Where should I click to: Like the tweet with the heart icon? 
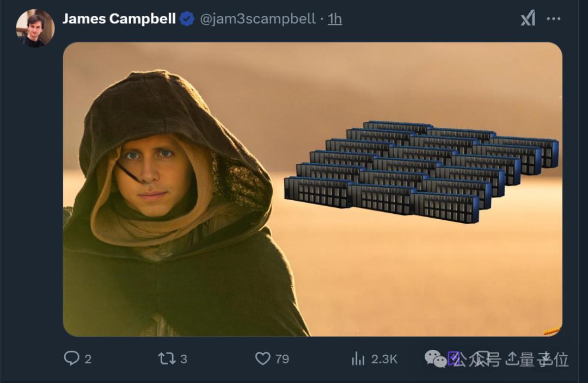(263, 358)
